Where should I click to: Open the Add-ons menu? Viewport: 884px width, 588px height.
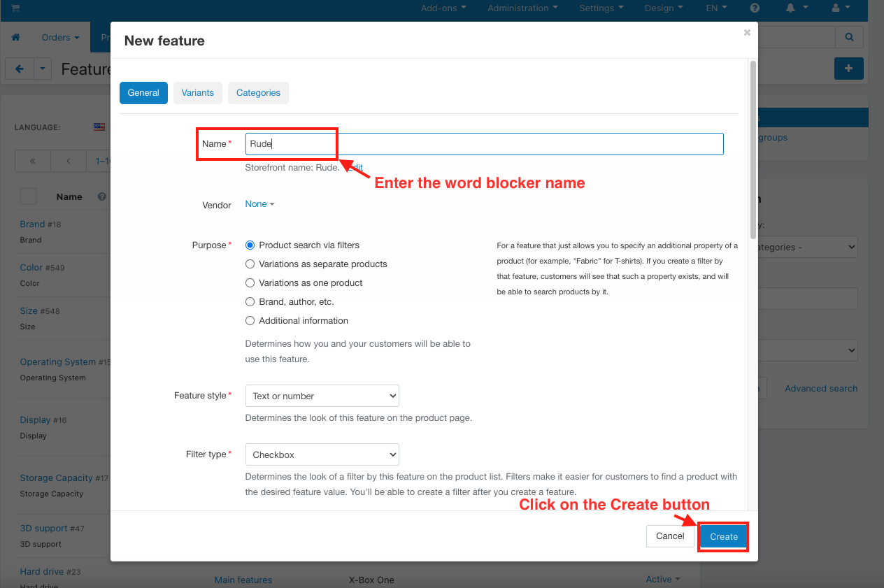[x=443, y=8]
